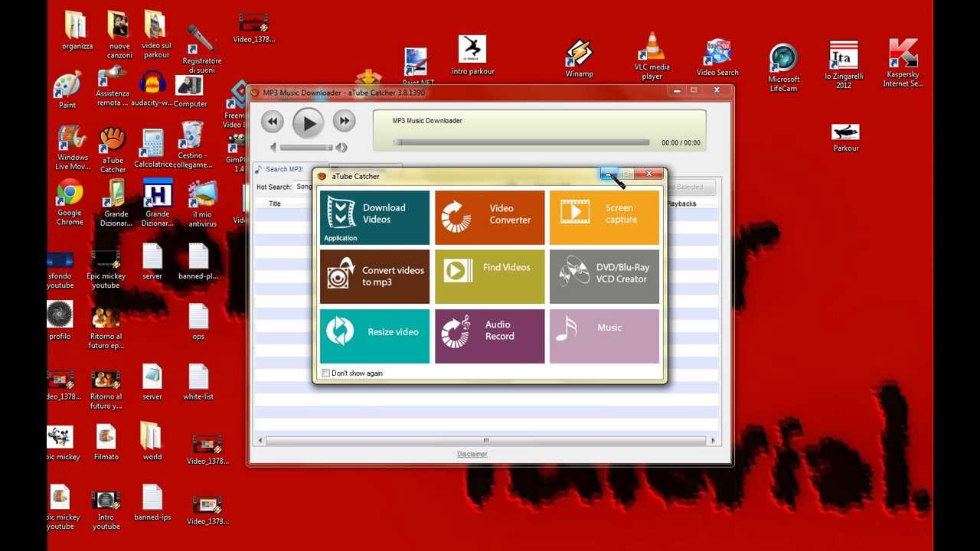Screen dimensions: 980x551
Task: Open the DVD/Blu-Ray VCD Creator tile
Action: pos(604,276)
